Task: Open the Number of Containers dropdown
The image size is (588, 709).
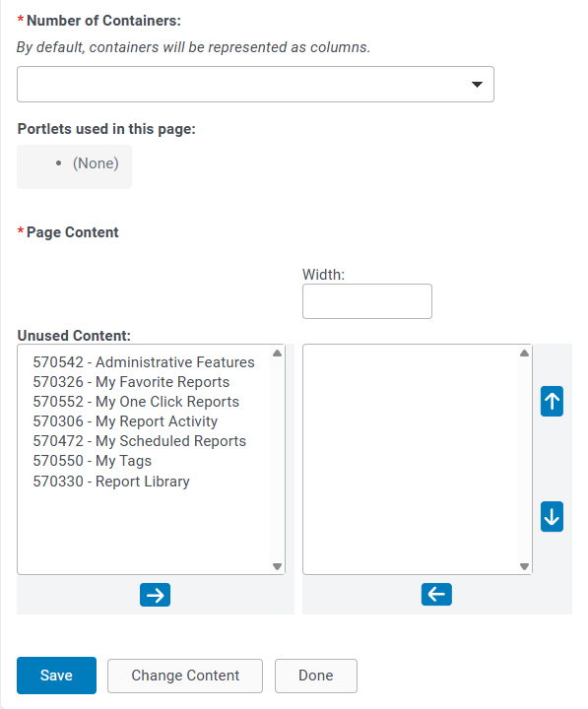Action: [255, 84]
